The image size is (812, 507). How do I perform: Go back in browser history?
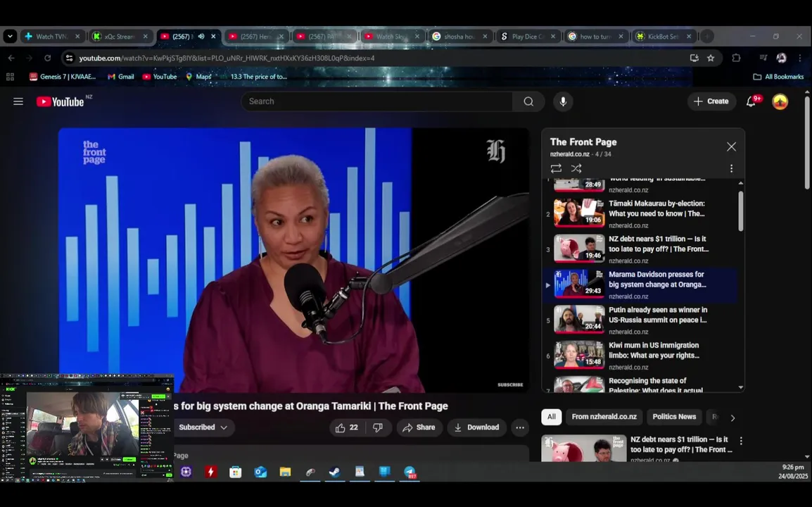pos(11,58)
